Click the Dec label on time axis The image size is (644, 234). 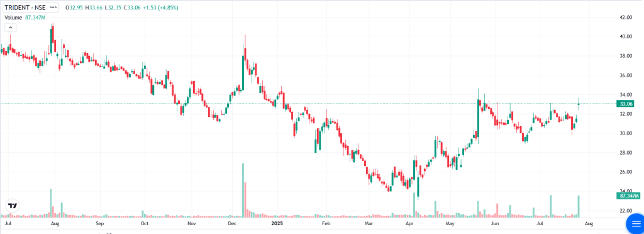click(x=233, y=224)
